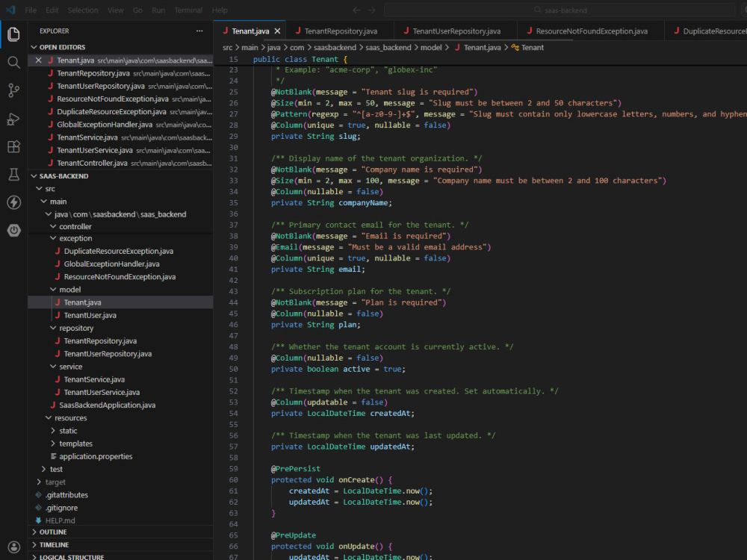Go forward with the navigation arrow
The width and height of the screenshot is (747, 560).
point(371,10)
